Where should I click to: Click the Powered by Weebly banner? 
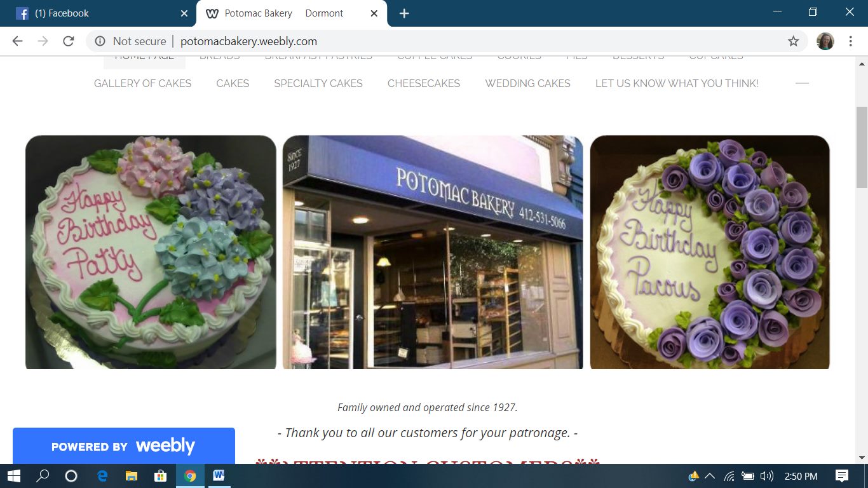[124, 446]
